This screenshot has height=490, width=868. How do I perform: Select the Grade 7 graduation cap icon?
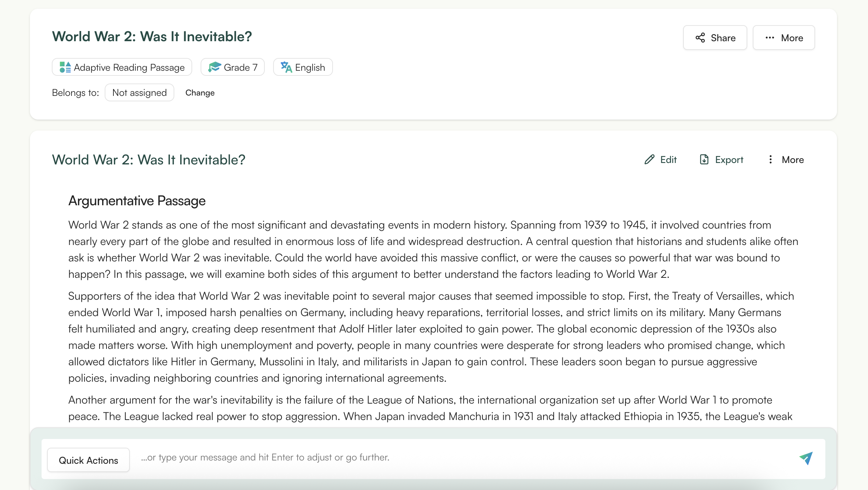click(x=215, y=67)
